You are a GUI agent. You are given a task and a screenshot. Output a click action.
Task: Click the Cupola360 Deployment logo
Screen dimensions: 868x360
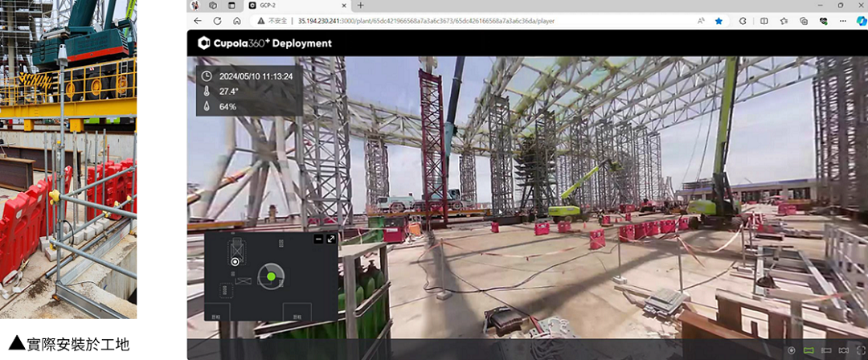tap(264, 43)
